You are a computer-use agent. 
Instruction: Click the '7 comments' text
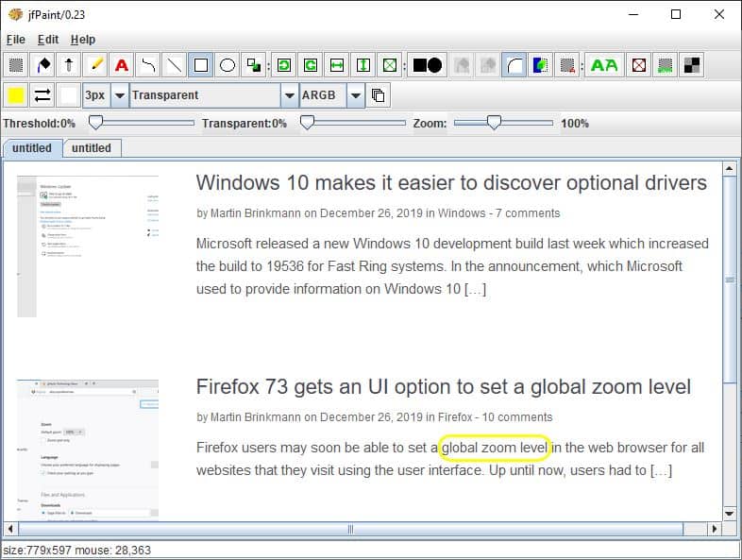pos(528,213)
